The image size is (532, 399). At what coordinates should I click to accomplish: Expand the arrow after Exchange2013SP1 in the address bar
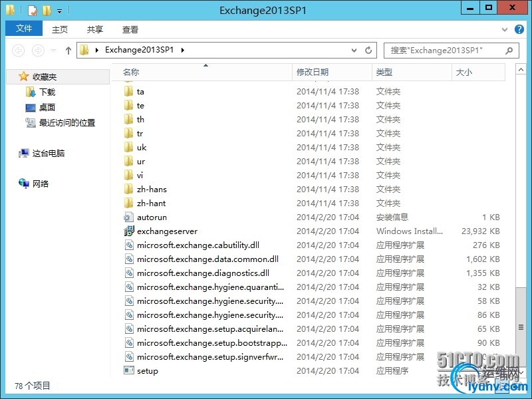pyautogui.click(x=183, y=51)
